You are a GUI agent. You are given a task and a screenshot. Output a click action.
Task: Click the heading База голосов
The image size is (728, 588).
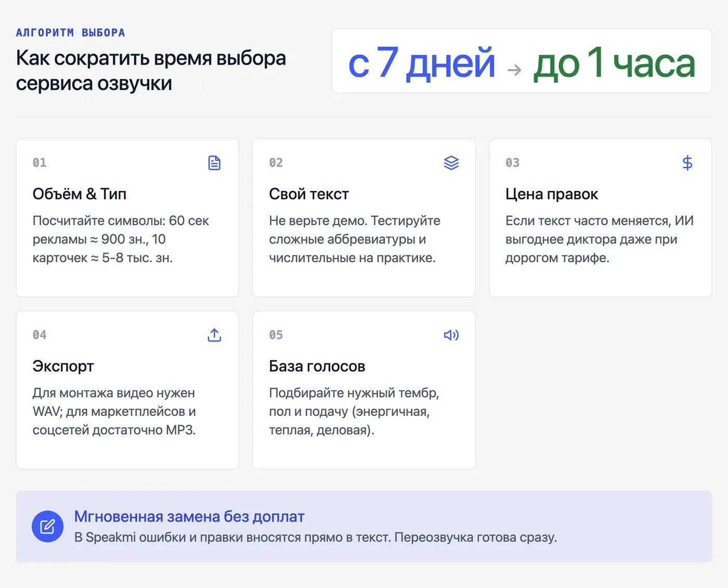[317, 366]
